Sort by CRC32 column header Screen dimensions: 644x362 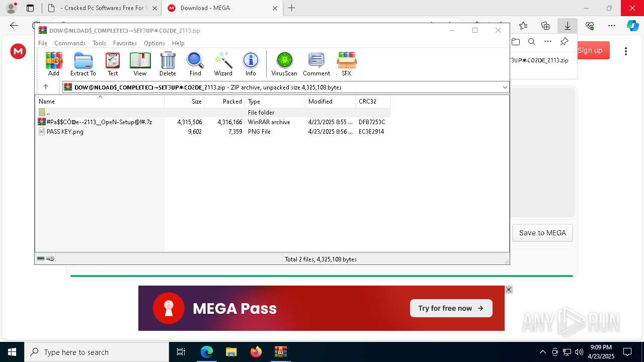tap(373, 102)
